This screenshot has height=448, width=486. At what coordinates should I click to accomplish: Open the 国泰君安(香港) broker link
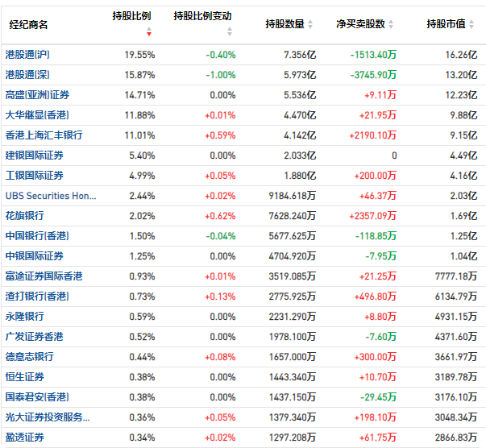(37, 397)
